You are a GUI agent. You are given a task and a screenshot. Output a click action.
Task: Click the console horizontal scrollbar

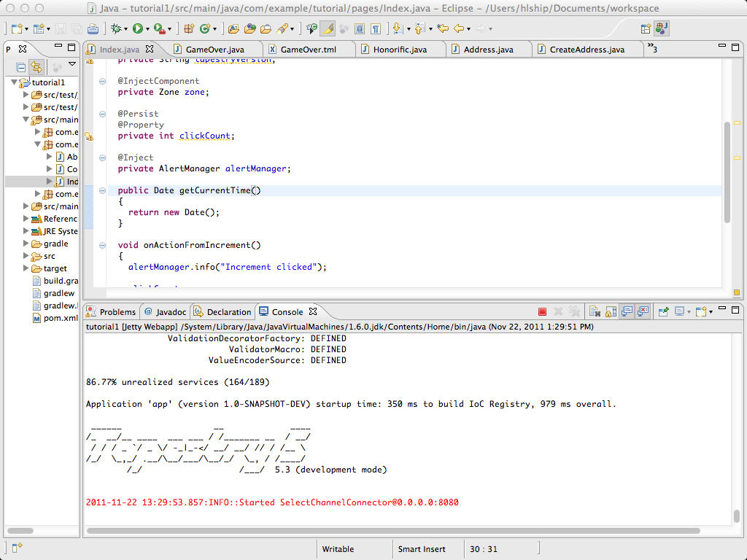(x=393, y=531)
